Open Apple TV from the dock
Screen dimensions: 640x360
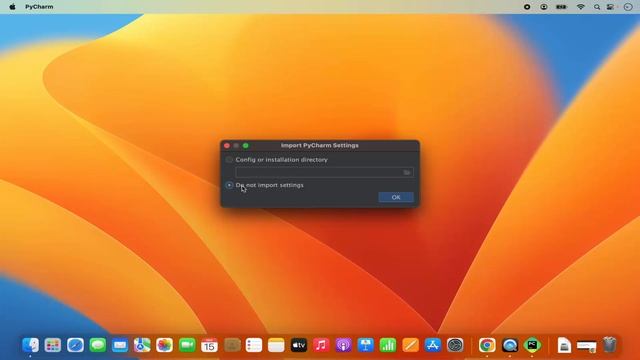click(299, 345)
